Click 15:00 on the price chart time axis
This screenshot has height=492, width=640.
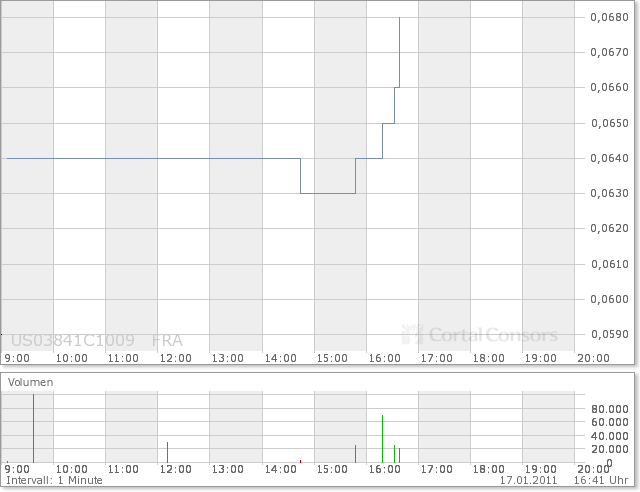[x=332, y=358]
